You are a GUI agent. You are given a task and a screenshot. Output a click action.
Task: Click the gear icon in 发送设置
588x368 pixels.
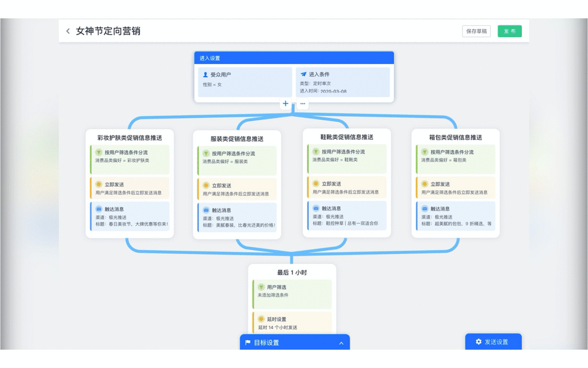pos(479,342)
